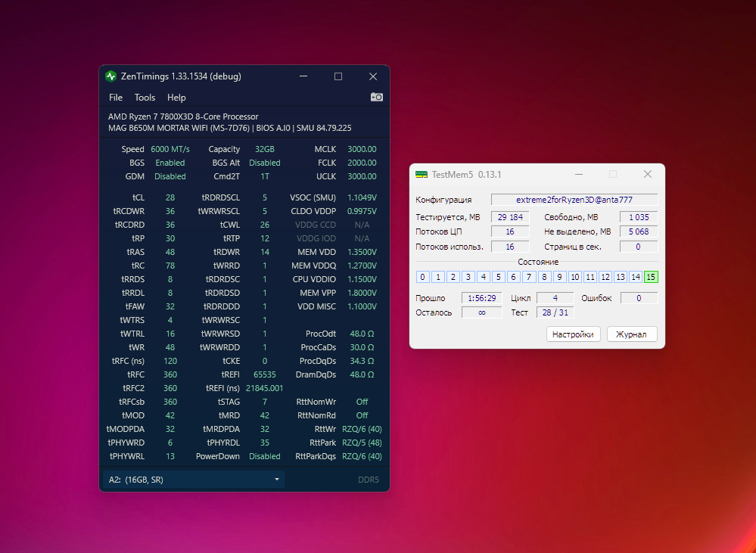Click the tCL value 28
This screenshot has width=756, height=553.
coord(170,197)
